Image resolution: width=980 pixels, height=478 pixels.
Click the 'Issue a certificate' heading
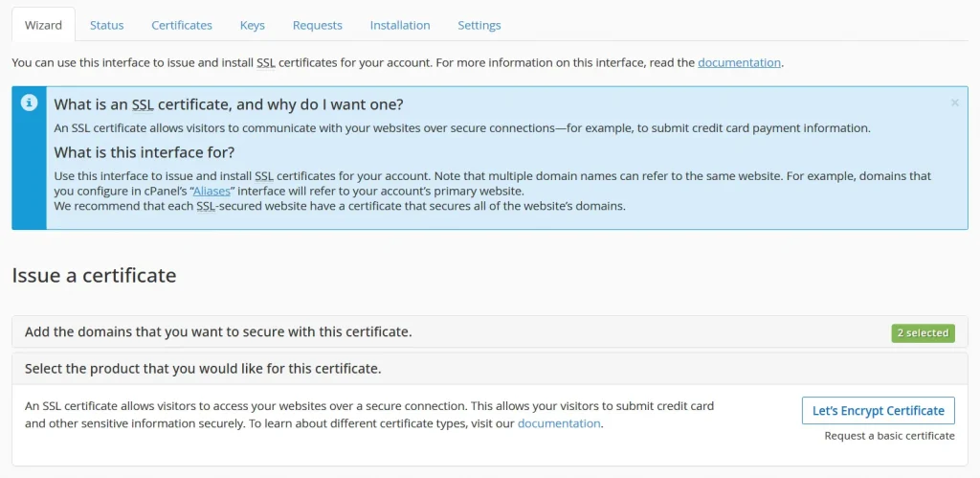tap(95, 275)
